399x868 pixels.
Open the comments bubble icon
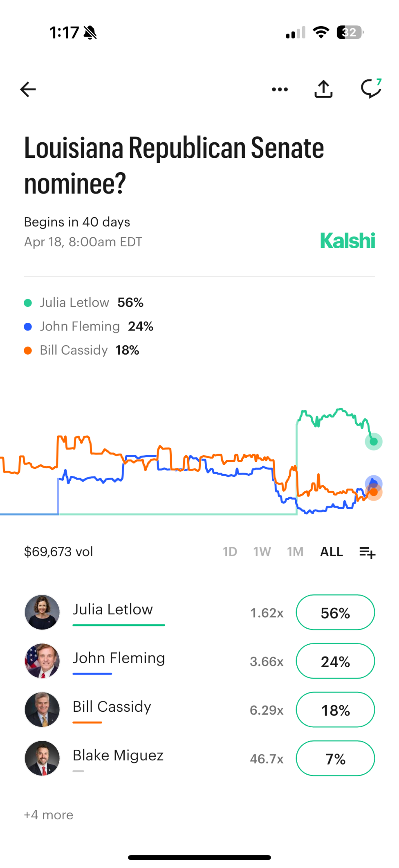coord(371,88)
